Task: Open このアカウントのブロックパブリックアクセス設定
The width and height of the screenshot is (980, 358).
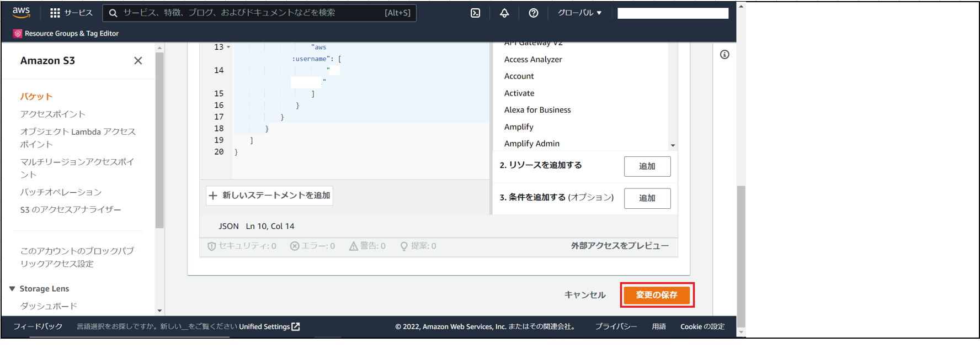Action: coord(77,257)
